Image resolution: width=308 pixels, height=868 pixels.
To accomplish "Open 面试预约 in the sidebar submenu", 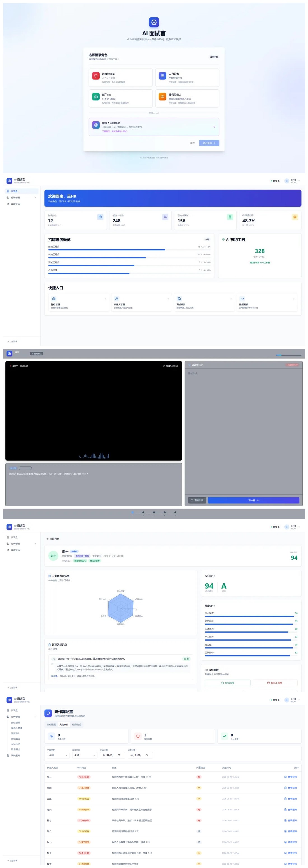I will coord(15,744).
